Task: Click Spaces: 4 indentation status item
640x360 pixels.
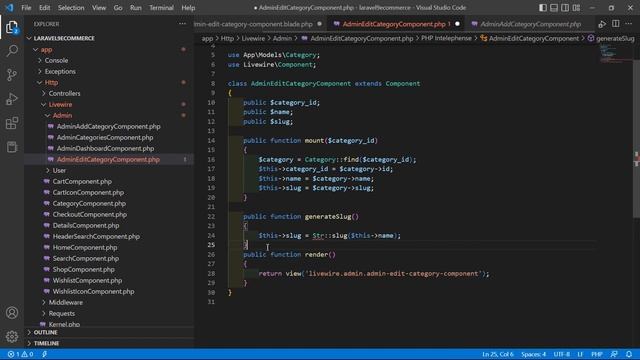Action: point(533,354)
